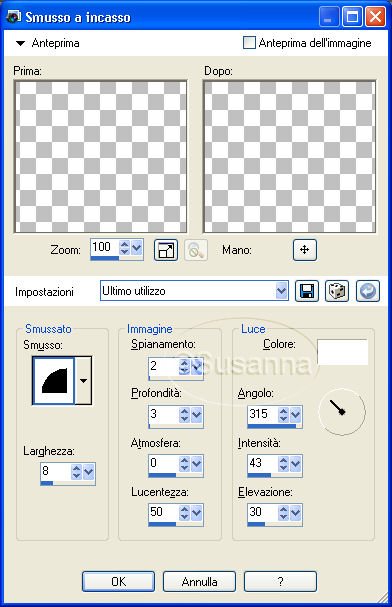Image resolution: width=392 pixels, height=607 pixels.
Task: Click the Annulla cancel button
Action: click(x=199, y=581)
